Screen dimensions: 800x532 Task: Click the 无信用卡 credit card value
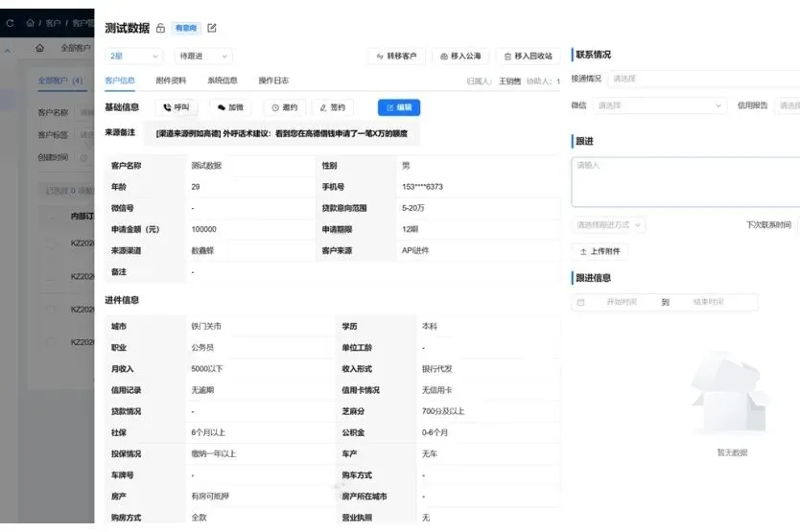437,390
